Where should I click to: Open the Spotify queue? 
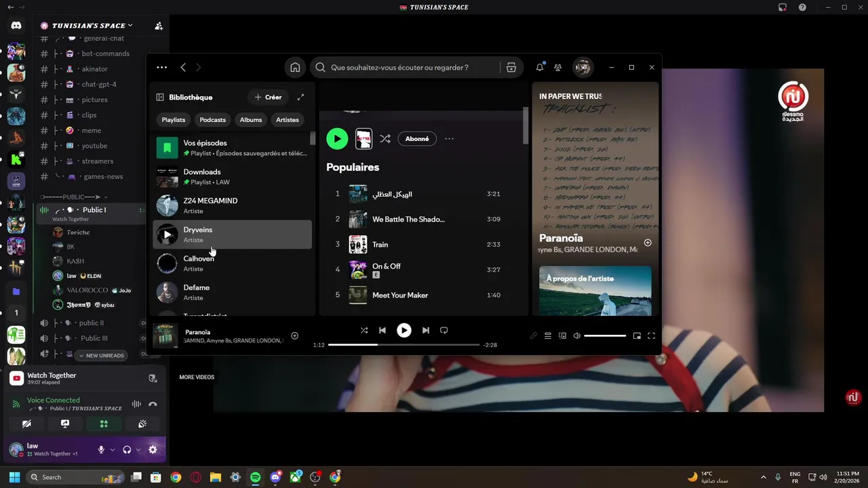click(548, 335)
